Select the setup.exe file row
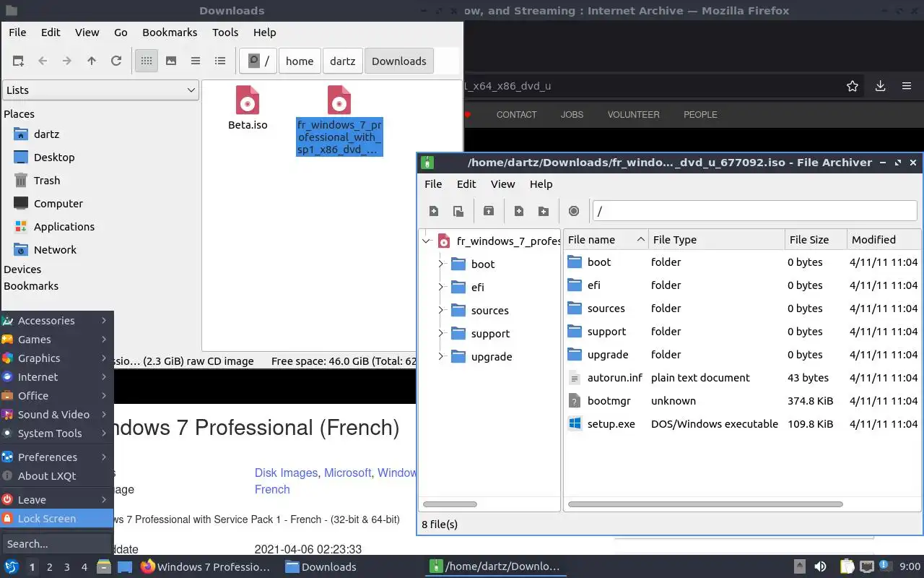 point(742,424)
